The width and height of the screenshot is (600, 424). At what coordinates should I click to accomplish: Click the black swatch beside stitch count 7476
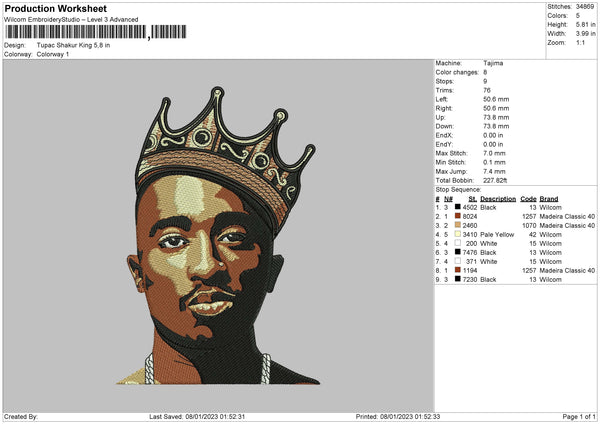[458, 252]
